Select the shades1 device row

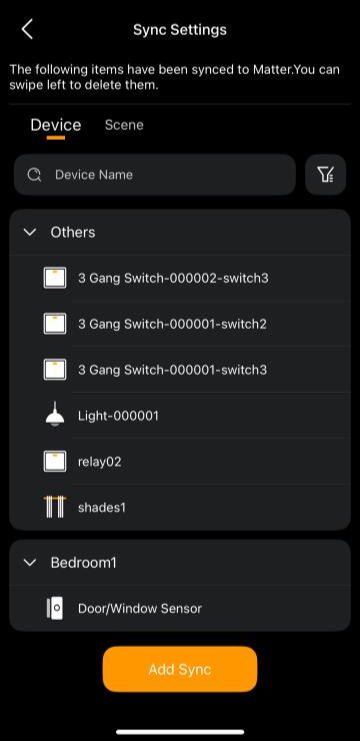pyautogui.click(x=180, y=507)
